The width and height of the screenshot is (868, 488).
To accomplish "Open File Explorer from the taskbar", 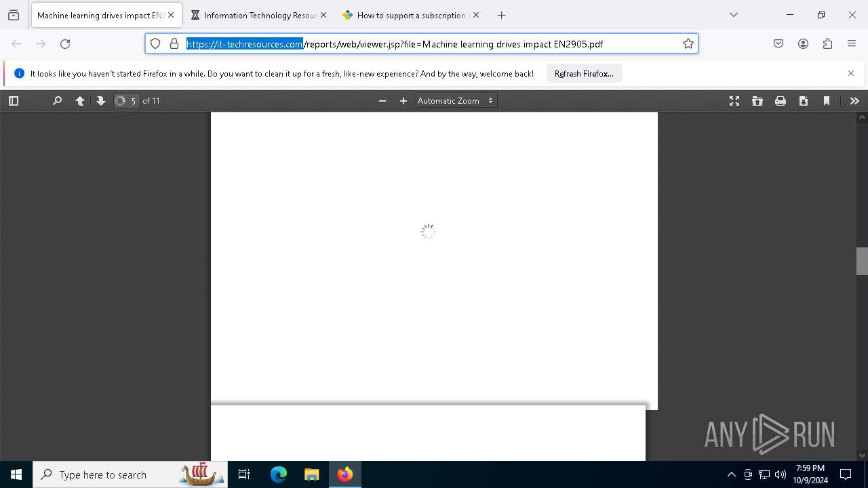I will pos(311,474).
